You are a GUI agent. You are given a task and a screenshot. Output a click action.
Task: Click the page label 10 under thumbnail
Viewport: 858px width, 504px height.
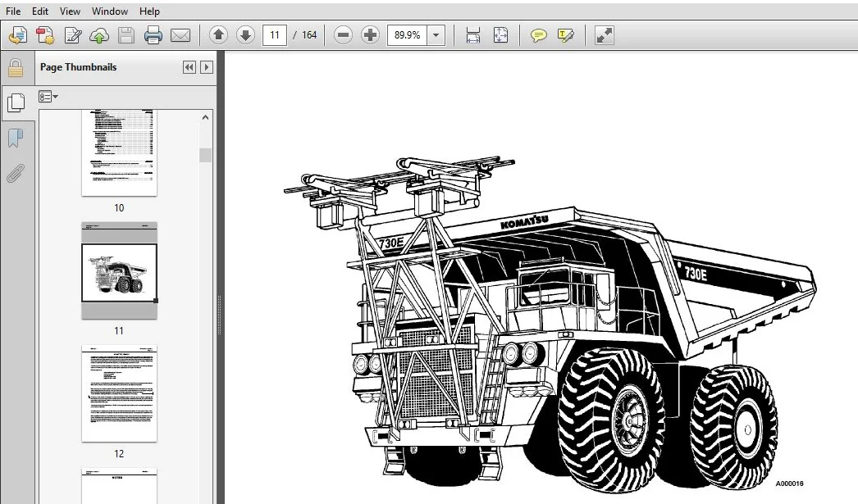point(119,207)
